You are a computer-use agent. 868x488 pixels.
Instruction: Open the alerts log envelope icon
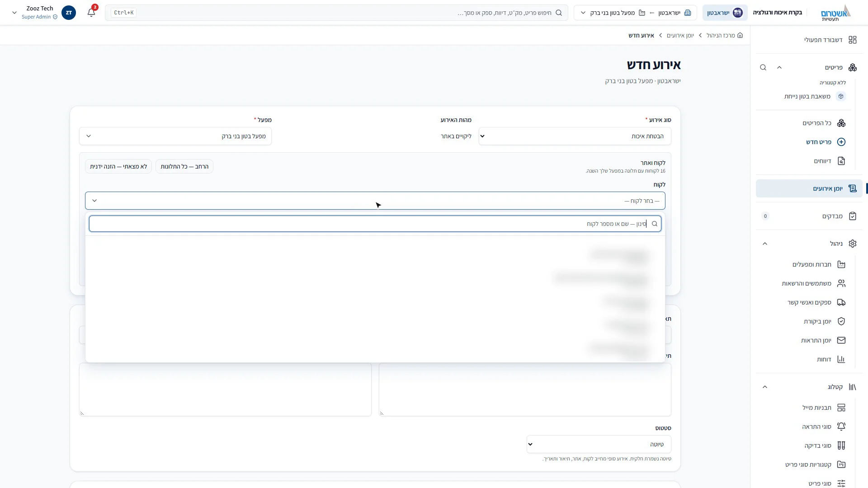(841, 340)
